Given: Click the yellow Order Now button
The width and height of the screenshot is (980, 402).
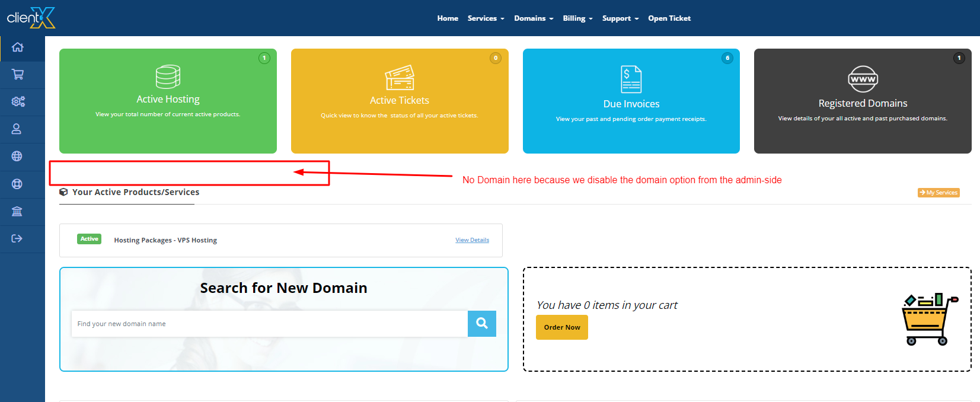Looking at the screenshot, I should coord(562,327).
